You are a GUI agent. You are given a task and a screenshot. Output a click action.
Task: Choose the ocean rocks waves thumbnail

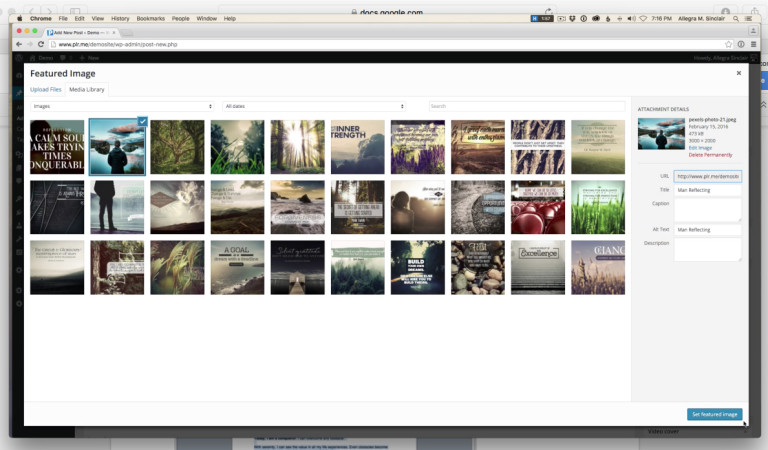(x=297, y=207)
